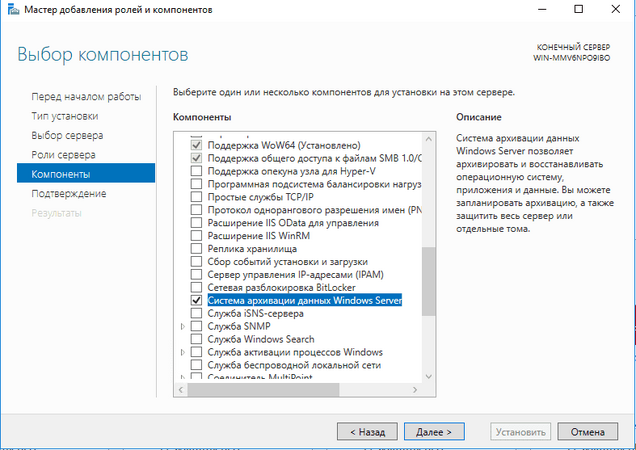Open the Роли сервера step
This screenshot has width=636, height=450.
pyautogui.click(x=64, y=155)
